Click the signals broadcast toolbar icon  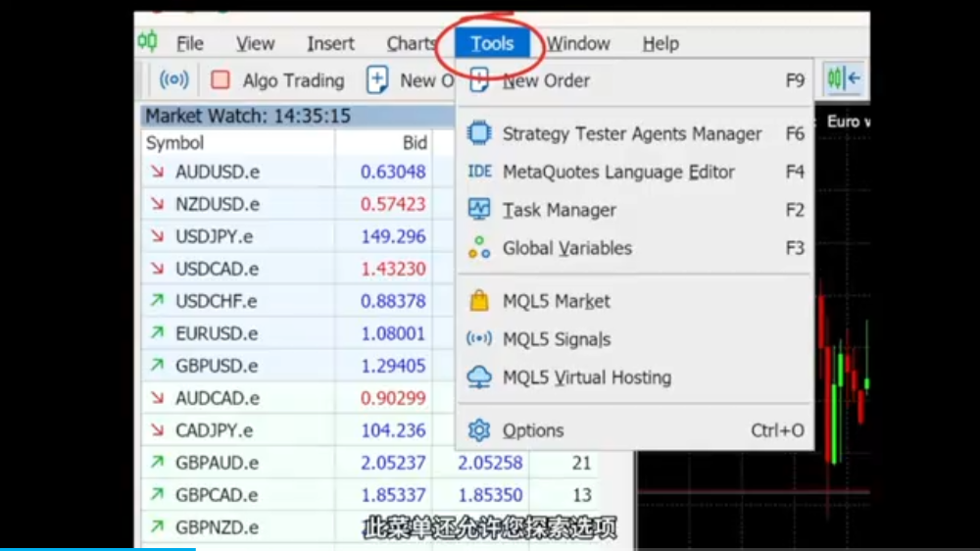tap(173, 80)
